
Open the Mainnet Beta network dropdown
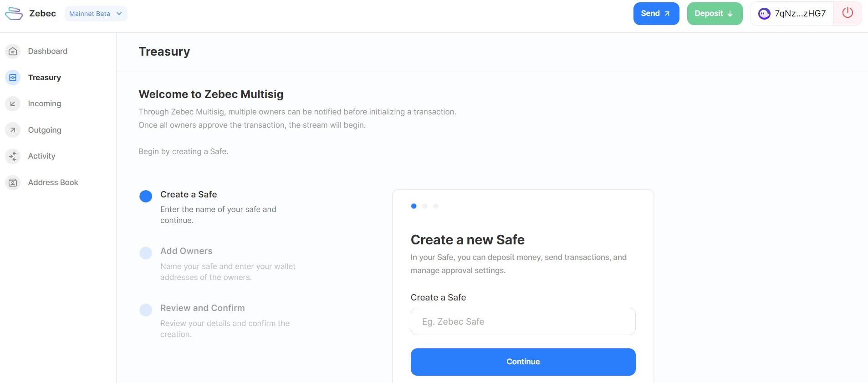[96, 14]
